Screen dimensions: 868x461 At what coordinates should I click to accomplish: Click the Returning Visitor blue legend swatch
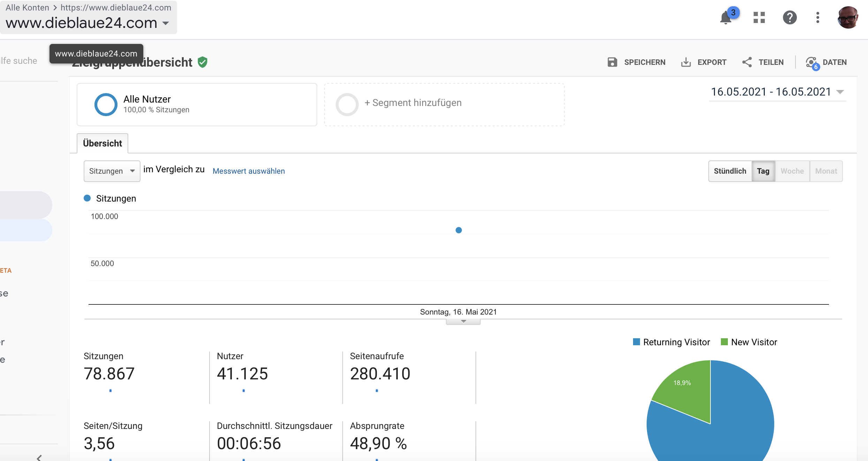(636, 342)
